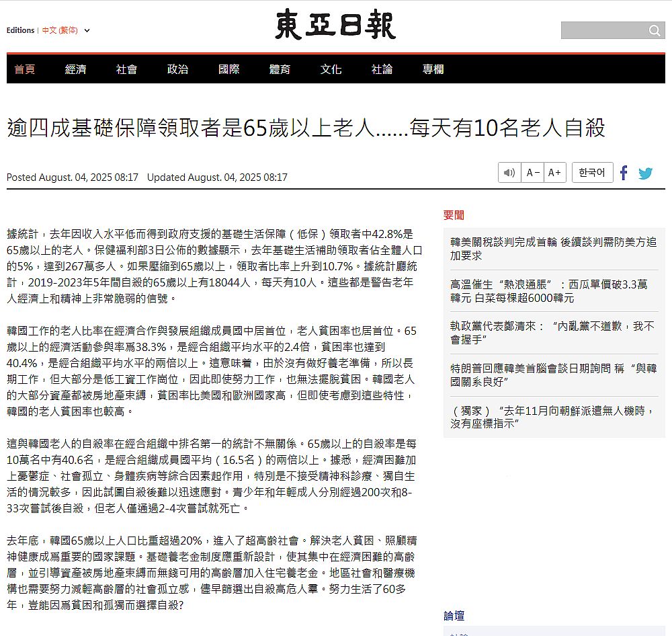This screenshot has width=672, height=636.
Task: Go to 首頁 in navigation bar
Action: 25,69
